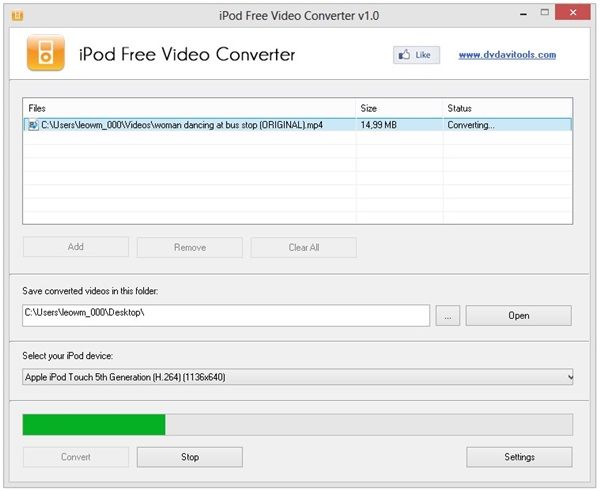Screen dimensions: 600x491
Task: Open the www.dvdavitools.com link
Action: coord(507,55)
